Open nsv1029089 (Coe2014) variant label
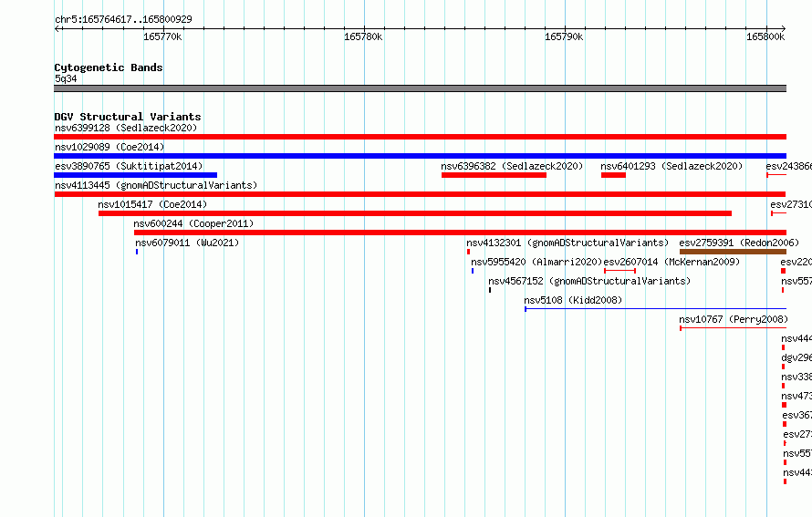Screen dimensions: 812x517 point(109,147)
